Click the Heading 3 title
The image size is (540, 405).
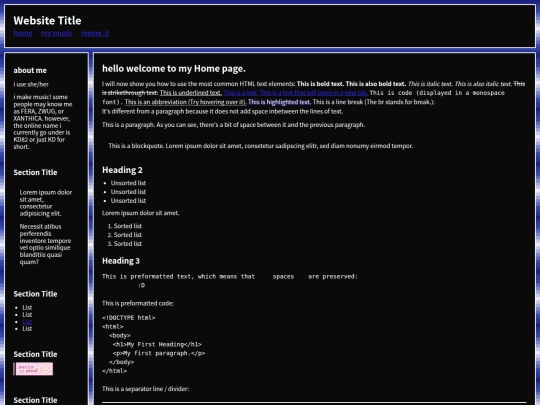121,261
